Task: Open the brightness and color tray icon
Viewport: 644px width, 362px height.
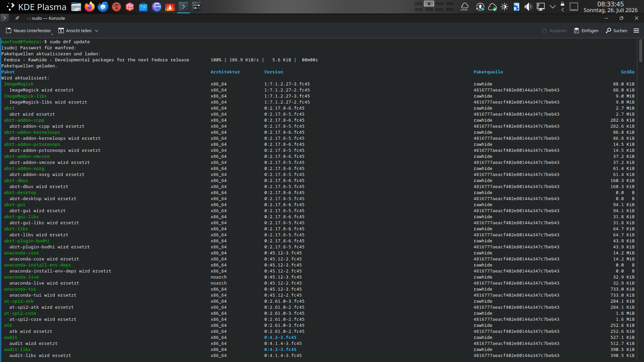Action: click(x=504, y=7)
